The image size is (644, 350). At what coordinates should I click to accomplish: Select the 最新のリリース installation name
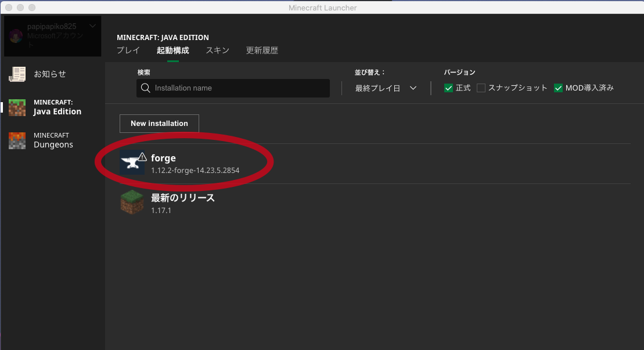point(183,198)
